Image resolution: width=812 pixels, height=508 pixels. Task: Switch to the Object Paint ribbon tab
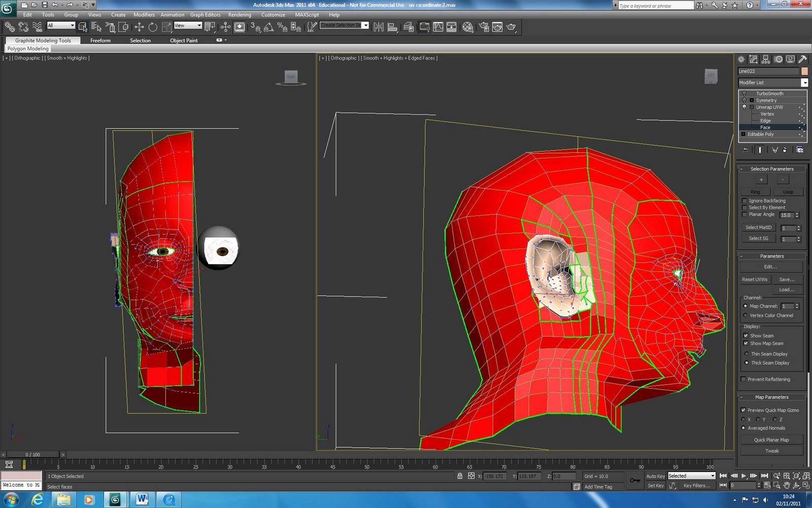coord(184,40)
